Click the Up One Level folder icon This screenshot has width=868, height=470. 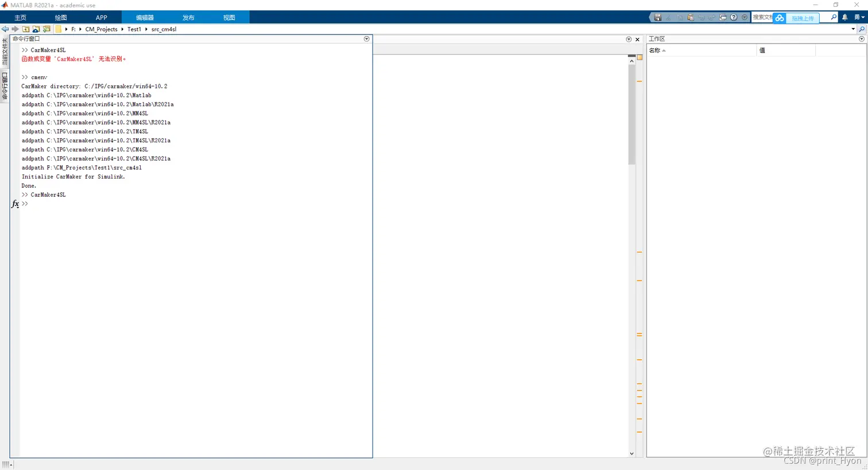point(26,29)
